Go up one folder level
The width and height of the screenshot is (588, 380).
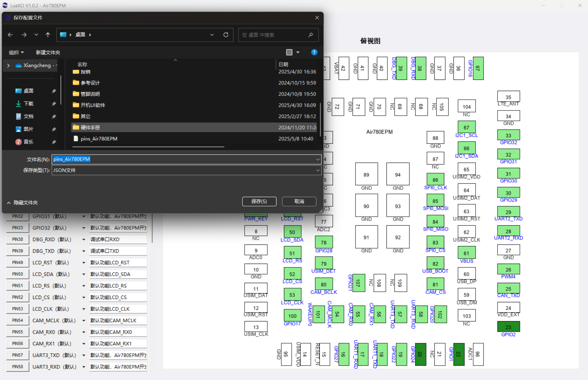click(48, 35)
